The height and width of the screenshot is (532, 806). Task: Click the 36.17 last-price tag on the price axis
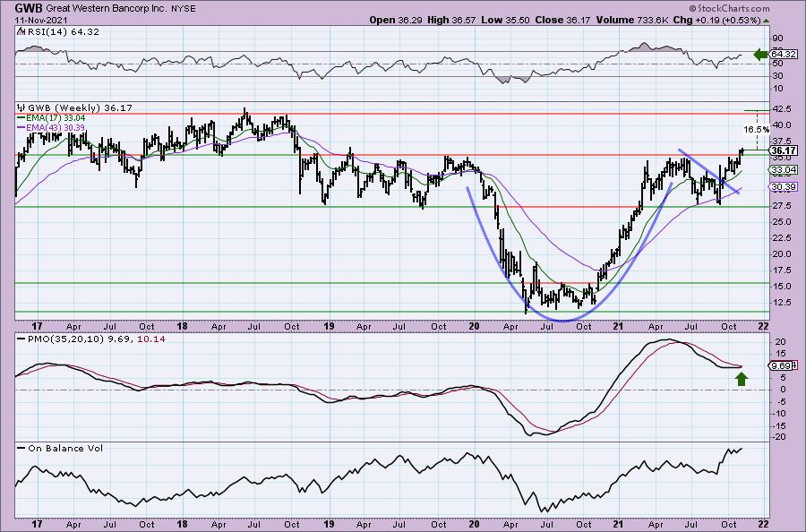784,150
